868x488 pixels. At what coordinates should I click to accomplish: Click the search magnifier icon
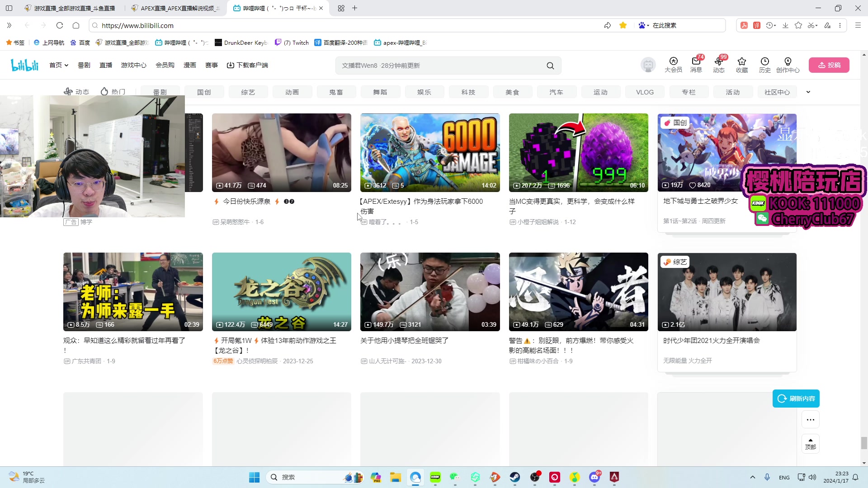pos(550,66)
